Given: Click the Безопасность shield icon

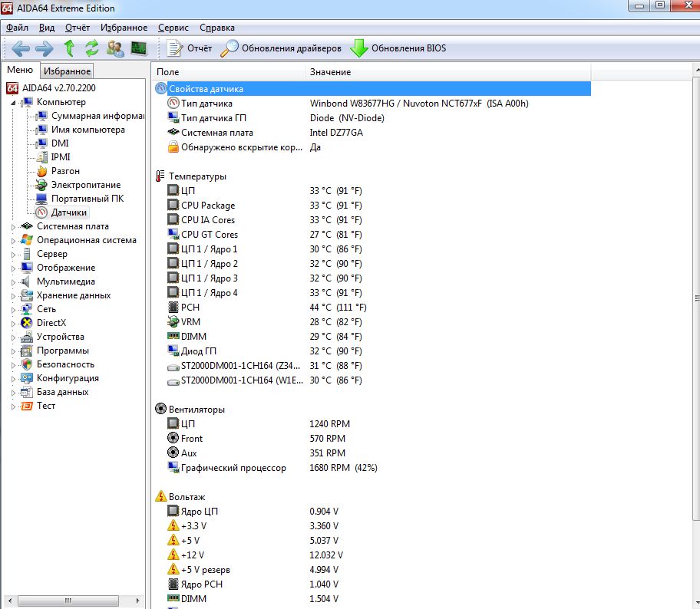Looking at the screenshot, I should click(27, 364).
